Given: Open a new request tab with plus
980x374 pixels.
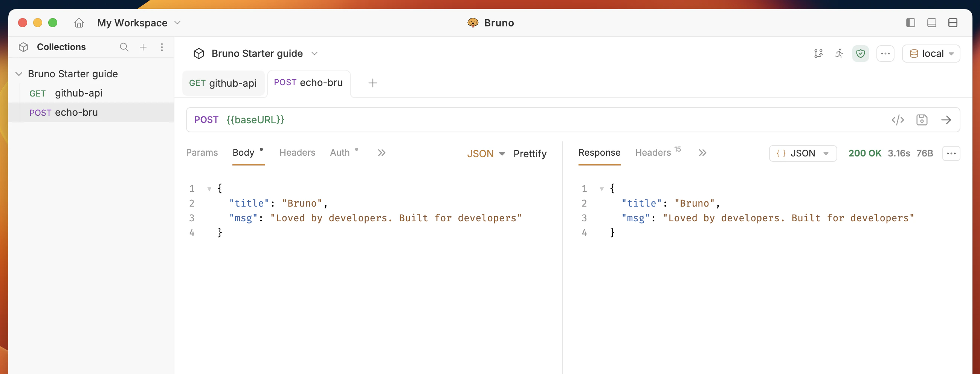Looking at the screenshot, I should point(373,83).
